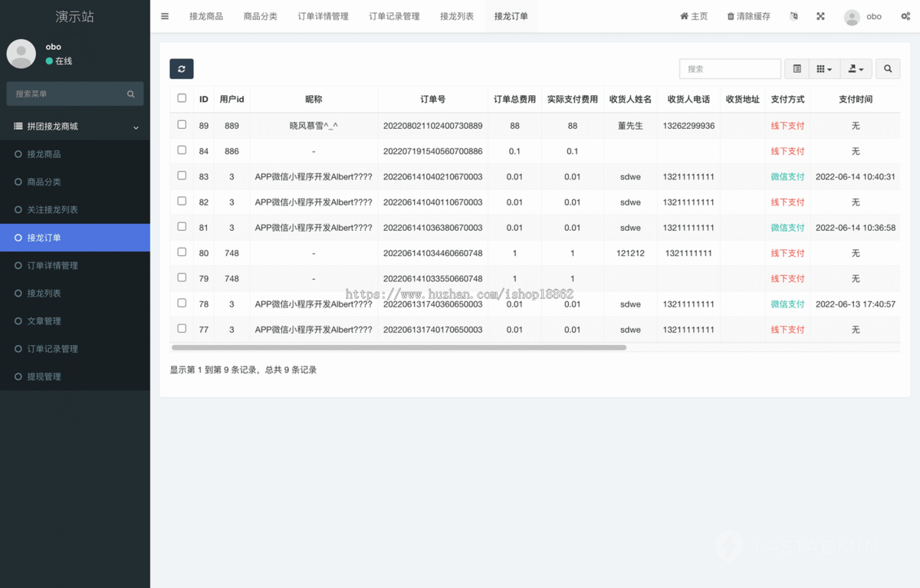Select the 订单记录管理 tab
Screen dimensions: 920x588
click(394, 15)
